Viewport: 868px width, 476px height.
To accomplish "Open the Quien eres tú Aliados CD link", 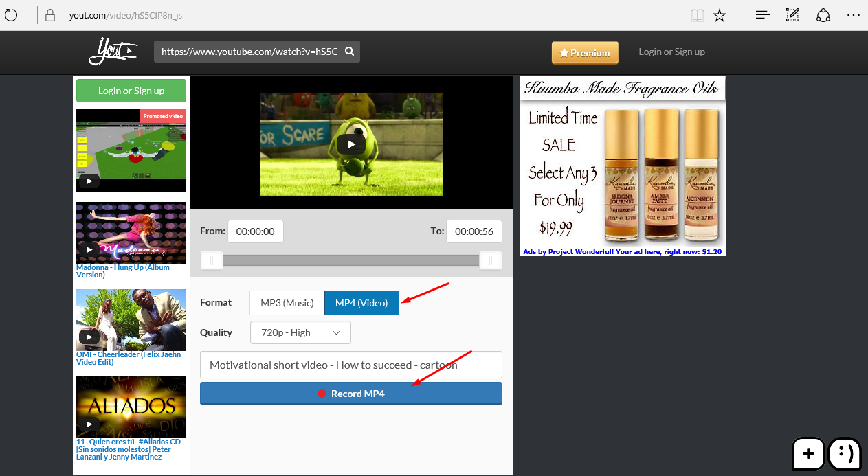I will tap(129, 449).
